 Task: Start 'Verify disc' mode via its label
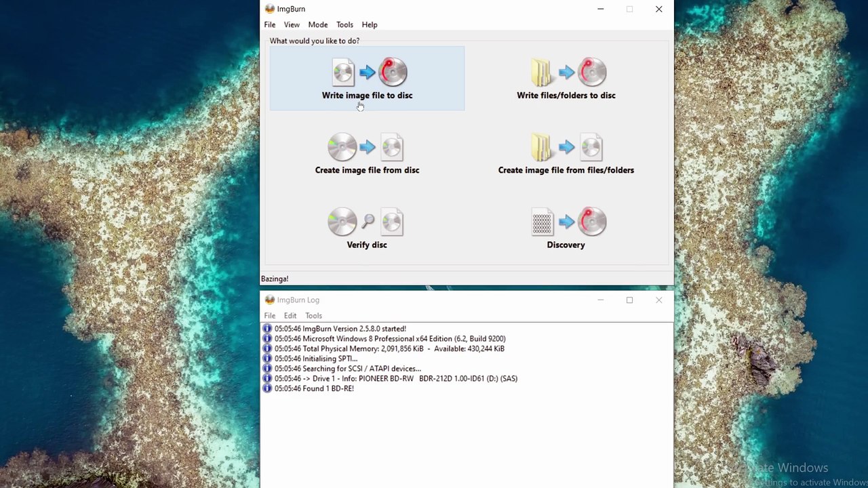coord(367,245)
